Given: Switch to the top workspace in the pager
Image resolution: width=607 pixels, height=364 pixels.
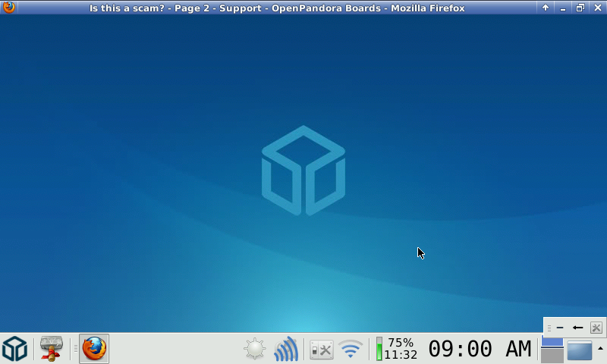Looking at the screenshot, I should (552, 342).
